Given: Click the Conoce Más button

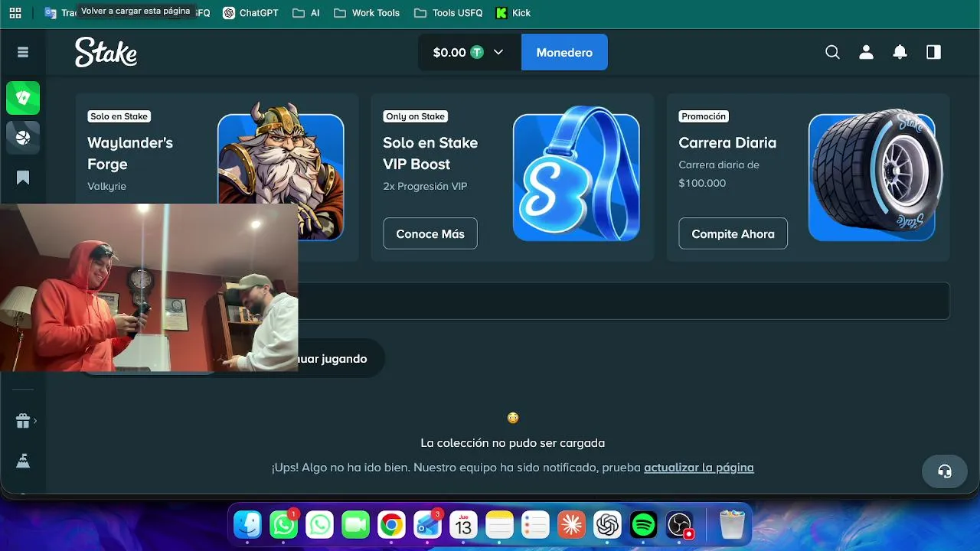Looking at the screenshot, I should [x=430, y=233].
